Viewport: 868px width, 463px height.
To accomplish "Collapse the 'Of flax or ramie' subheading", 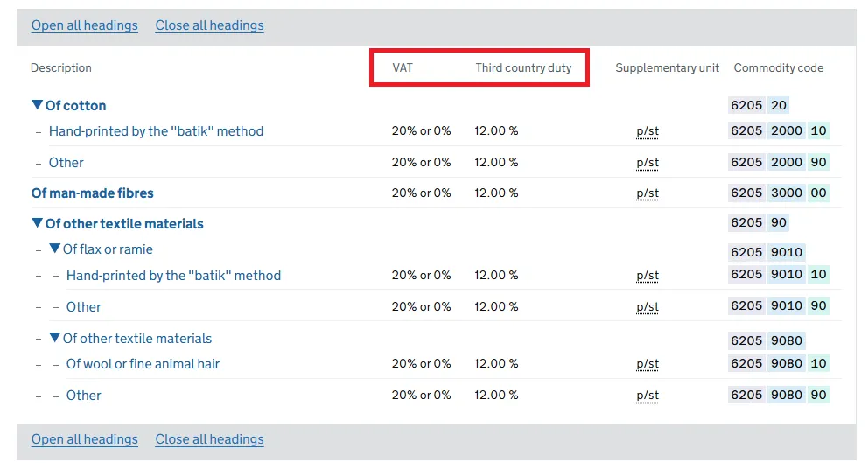I will tap(54, 249).
